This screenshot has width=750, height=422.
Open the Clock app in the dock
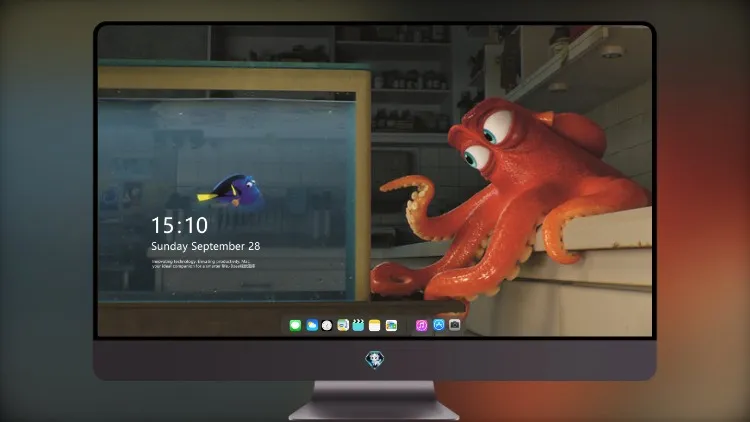click(327, 325)
